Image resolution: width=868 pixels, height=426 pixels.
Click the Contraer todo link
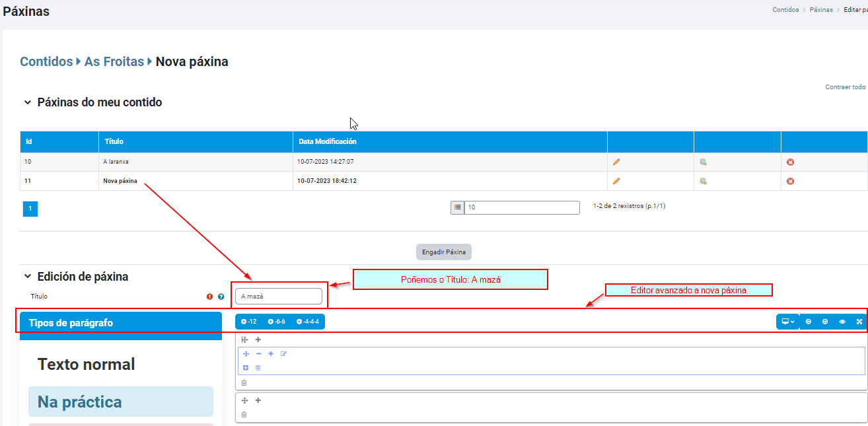845,87
